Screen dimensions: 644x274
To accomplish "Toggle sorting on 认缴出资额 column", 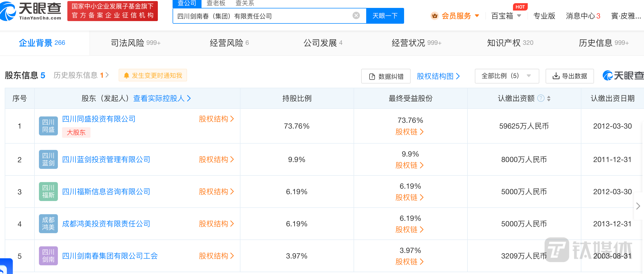I will pos(548,99).
